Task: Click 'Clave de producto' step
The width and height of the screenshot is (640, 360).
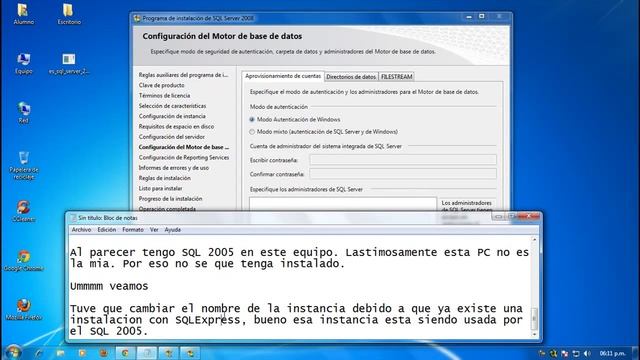Action: (162, 85)
